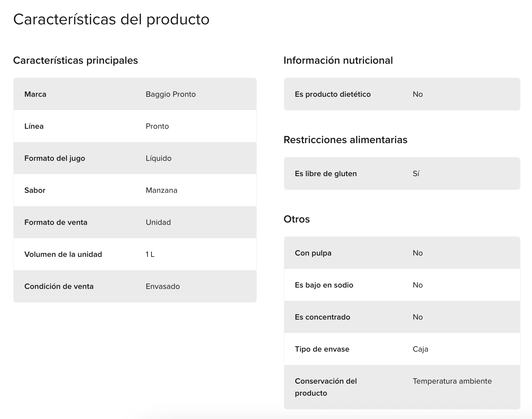Select the 'Baggio Pronto' brand value
The width and height of the screenshot is (532, 419).
(171, 94)
